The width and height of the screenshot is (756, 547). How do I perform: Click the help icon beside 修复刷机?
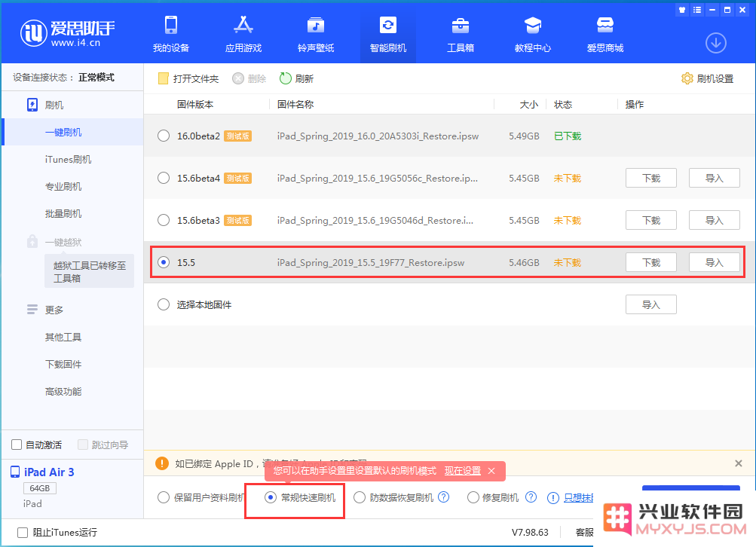tap(531, 497)
